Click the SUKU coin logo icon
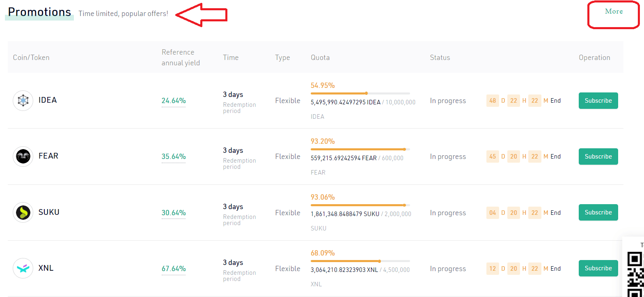The width and height of the screenshot is (644, 297). (23, 212)
